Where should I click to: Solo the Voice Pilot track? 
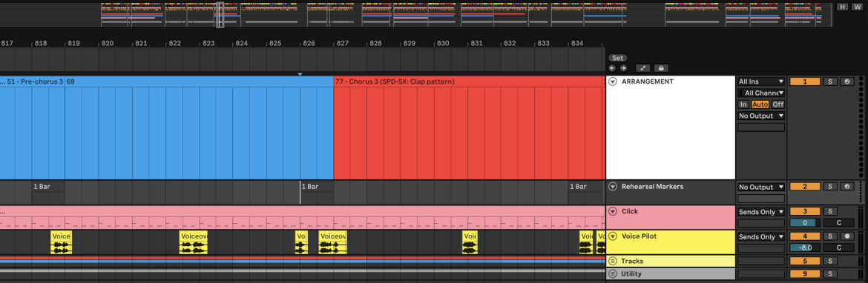point(830,236)
